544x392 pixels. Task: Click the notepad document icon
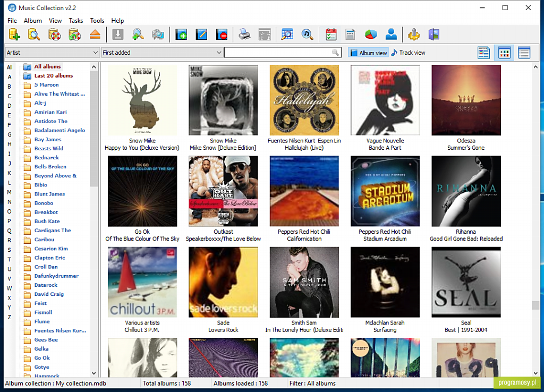[351, 35]
